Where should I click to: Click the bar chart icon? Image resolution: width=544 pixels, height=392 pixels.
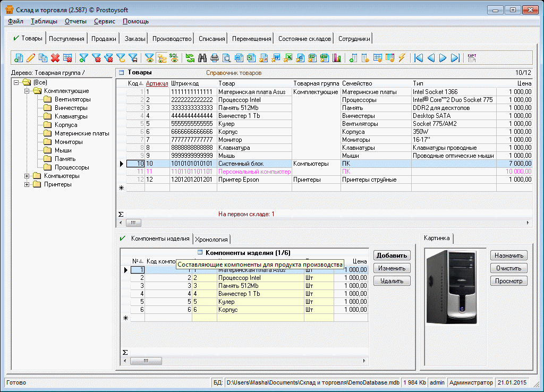pos(336,58)
